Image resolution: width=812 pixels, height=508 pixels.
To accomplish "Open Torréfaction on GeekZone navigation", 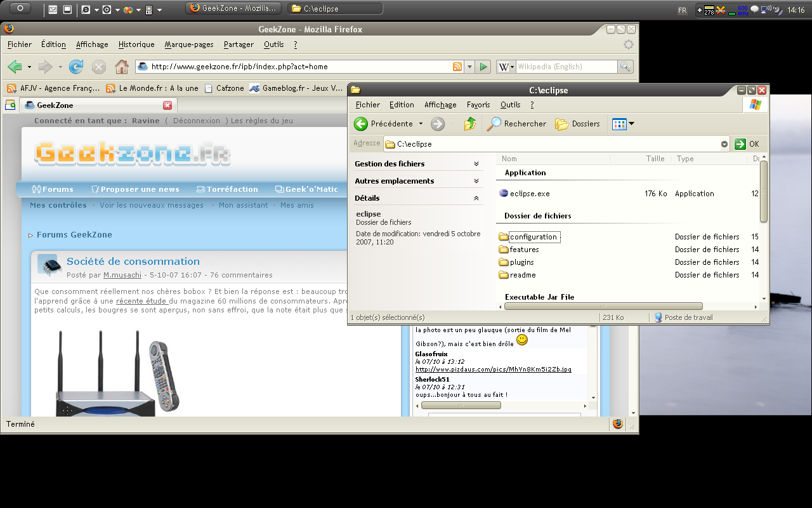I will (x=227, y=189).
